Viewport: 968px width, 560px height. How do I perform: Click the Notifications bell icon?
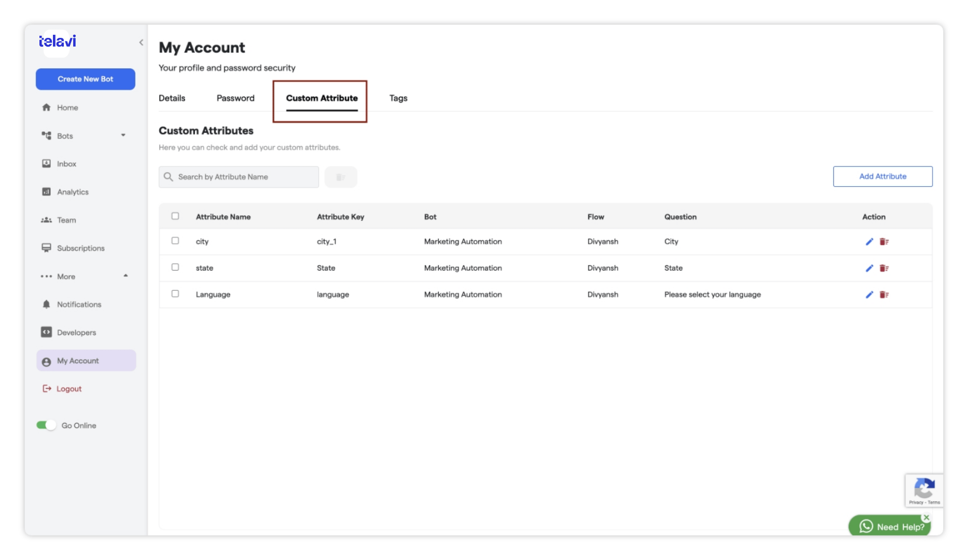pos(46,304)
